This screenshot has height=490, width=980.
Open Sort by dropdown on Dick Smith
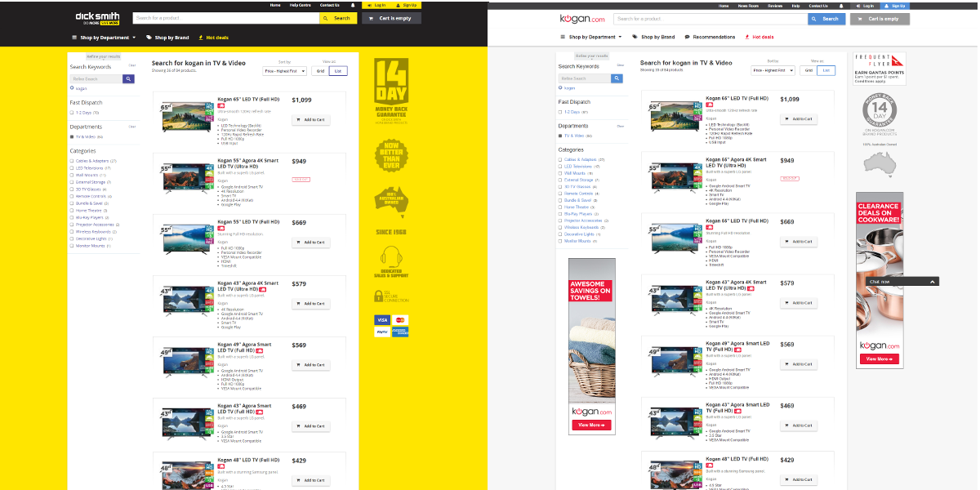pyautogui.click(x=285, y=71)
